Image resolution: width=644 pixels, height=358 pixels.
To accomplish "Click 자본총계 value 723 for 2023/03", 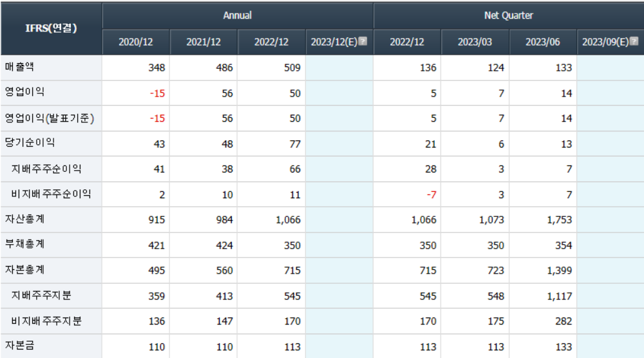I will 496,270.
